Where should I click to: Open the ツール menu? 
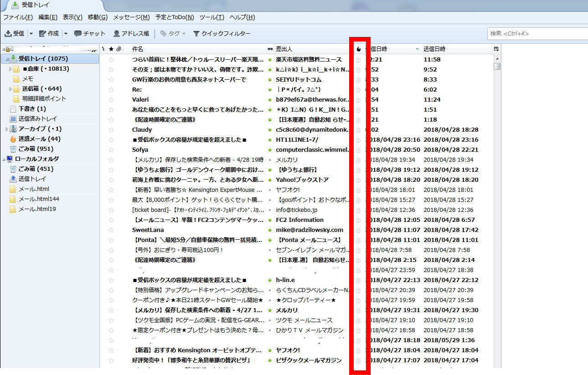[212, 17]
